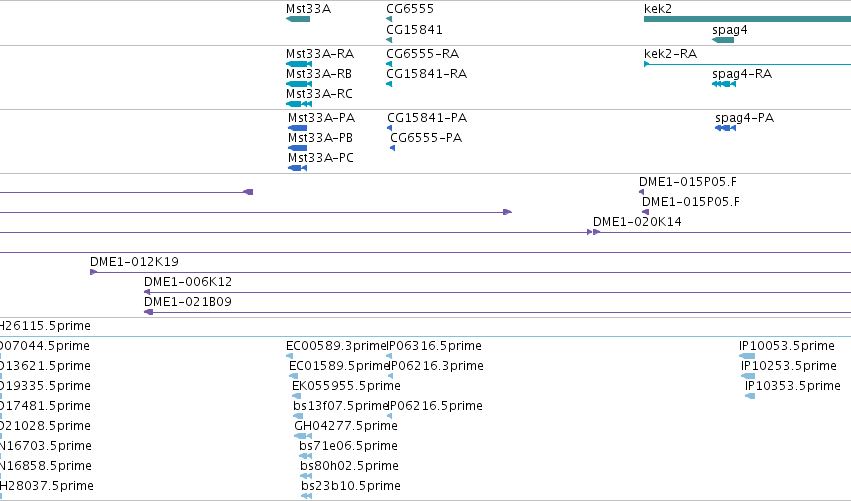Click the bs80h02.5prime EST
The height and width of the screenshot is (501, 851).
pyautogui.click(x=306, y=477)
